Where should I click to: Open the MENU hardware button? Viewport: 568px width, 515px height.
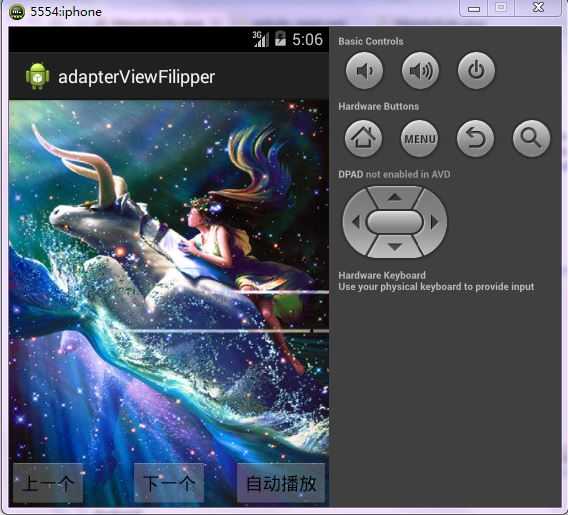pyautogui.click(x=419, y=139)
